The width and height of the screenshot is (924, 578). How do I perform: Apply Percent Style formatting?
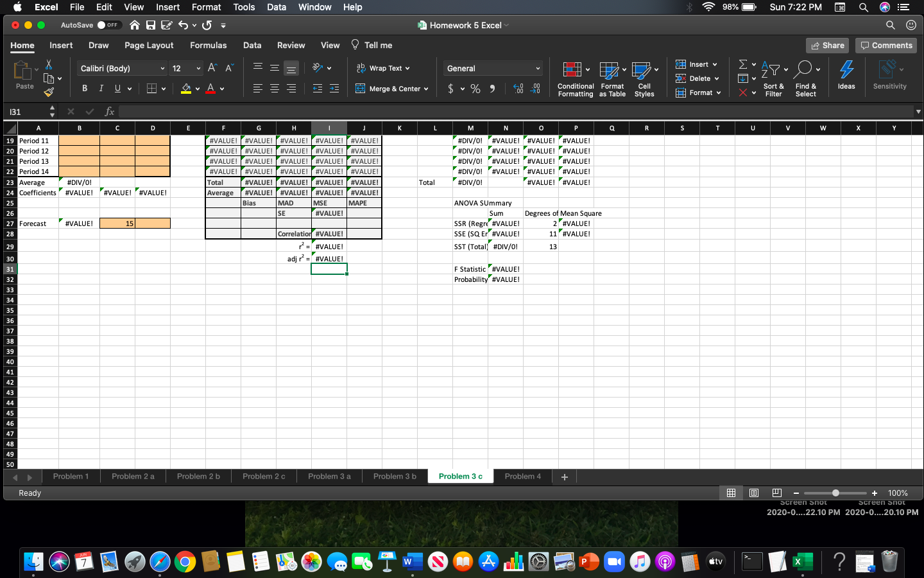[475, 89]
